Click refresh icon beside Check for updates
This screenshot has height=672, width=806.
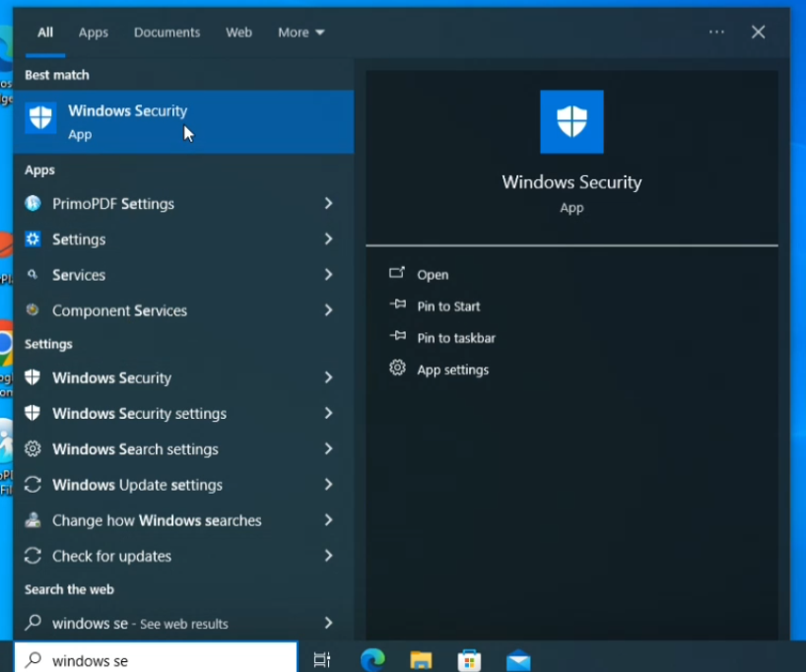pos(33,556)
